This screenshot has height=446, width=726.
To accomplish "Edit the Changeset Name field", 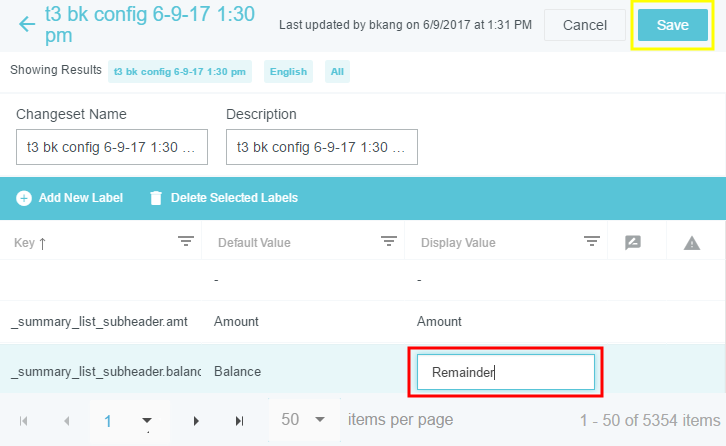I will click(x=112, y=147).
